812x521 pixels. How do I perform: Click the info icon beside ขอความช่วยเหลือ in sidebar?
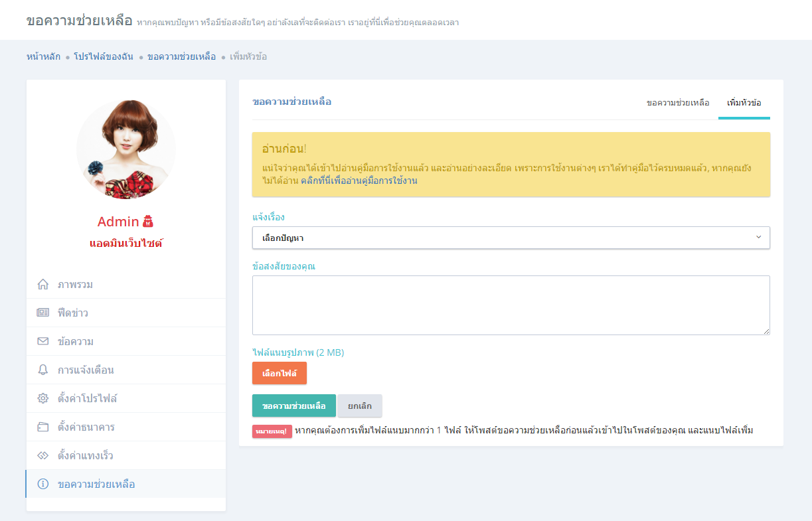pos(43,484)
